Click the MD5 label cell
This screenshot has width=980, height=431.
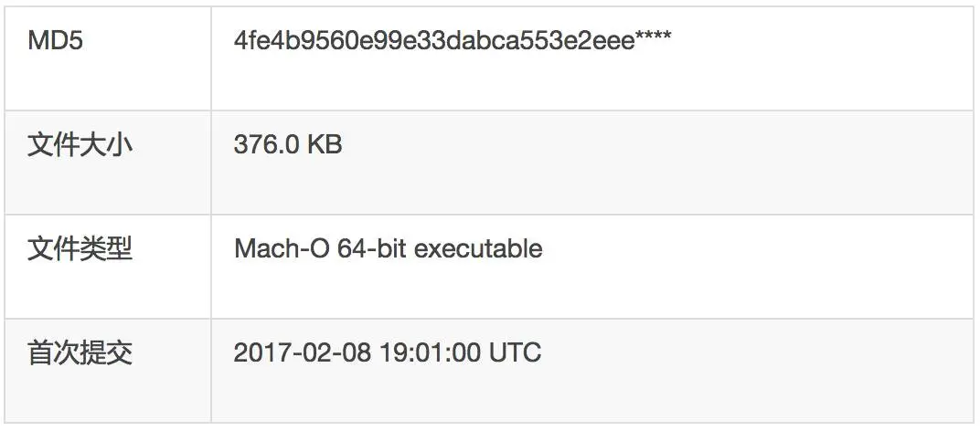point(56,41)
